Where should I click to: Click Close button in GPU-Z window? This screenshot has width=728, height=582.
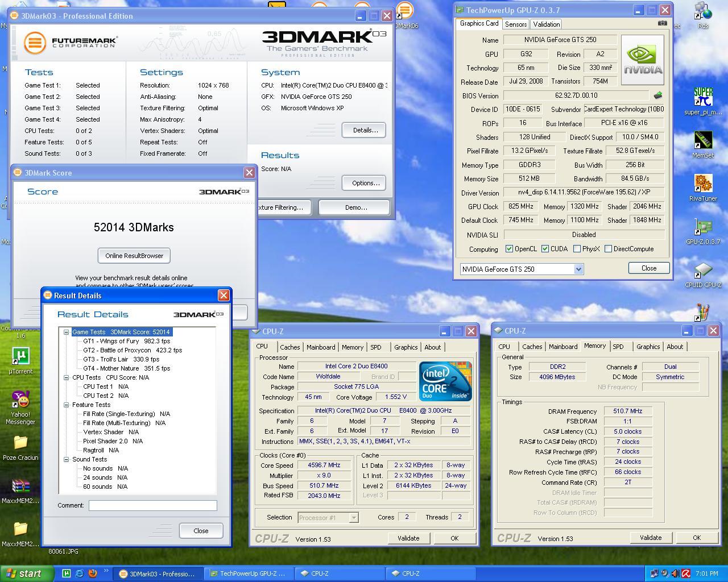click(649, 268)
